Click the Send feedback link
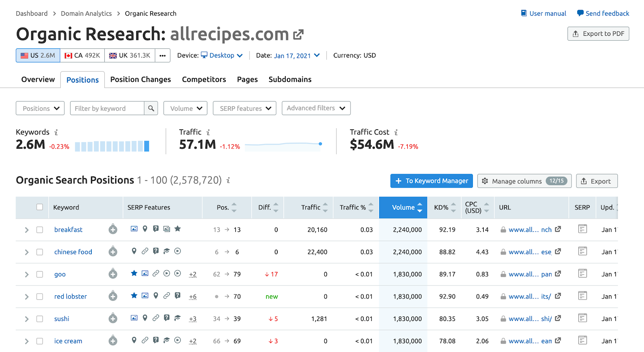 (x=603, y=13)
